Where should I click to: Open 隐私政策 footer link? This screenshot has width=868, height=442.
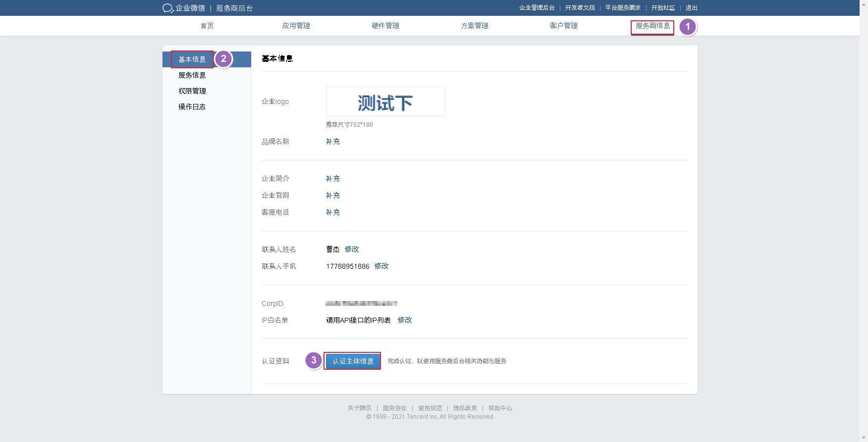(x=465, y=408)
